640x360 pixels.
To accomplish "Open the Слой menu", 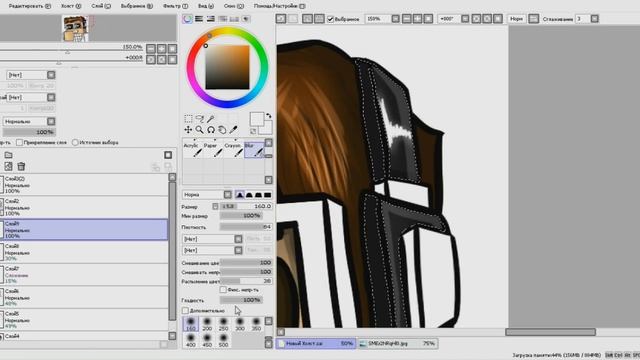I will point(101,6).
